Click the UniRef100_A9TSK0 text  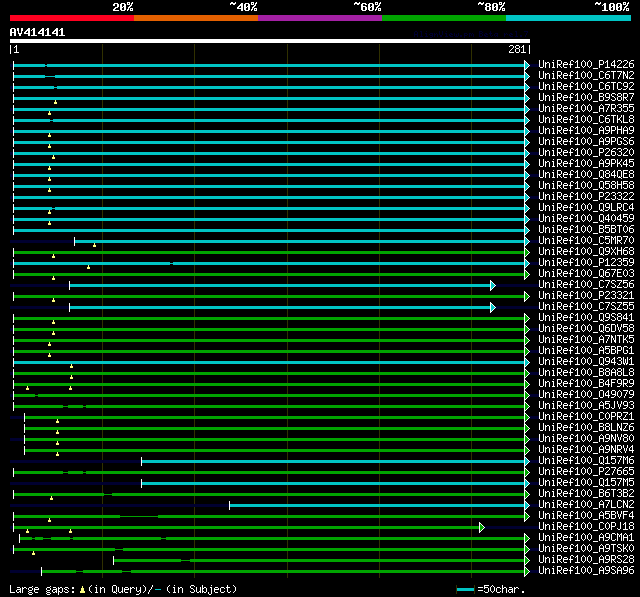tap(586, 549)
